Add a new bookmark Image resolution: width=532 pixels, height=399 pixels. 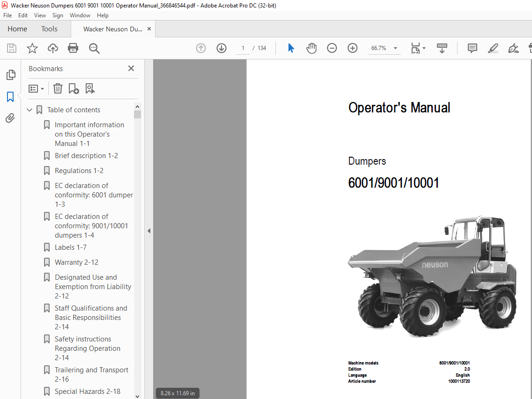tap(74, 89)
